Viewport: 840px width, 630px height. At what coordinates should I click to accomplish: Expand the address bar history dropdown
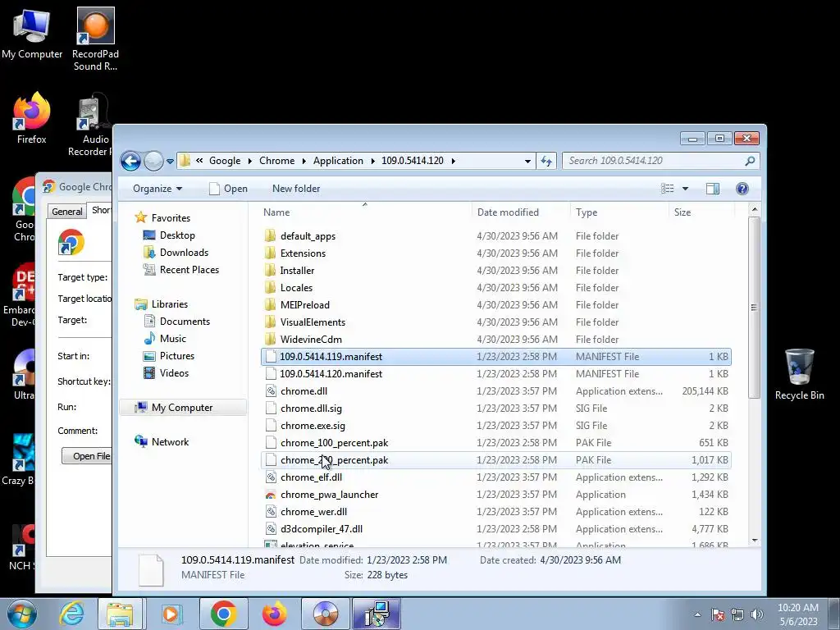point(527,162)
